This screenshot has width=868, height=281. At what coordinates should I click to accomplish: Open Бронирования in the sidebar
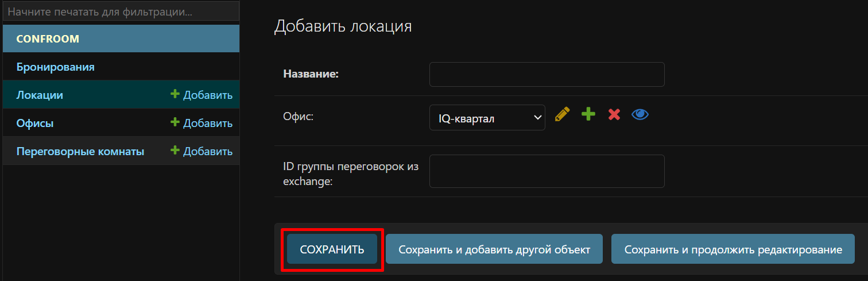coord(56,67)
